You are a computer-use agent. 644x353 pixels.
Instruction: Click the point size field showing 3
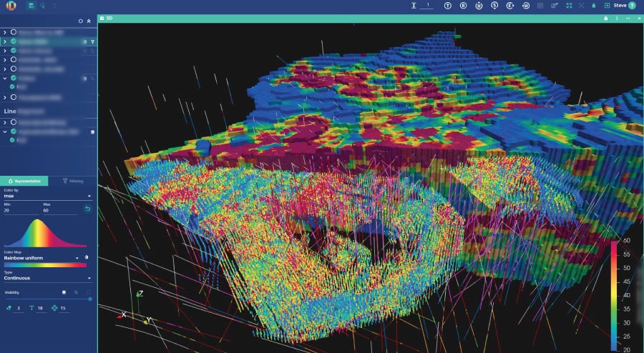(19, 308)
